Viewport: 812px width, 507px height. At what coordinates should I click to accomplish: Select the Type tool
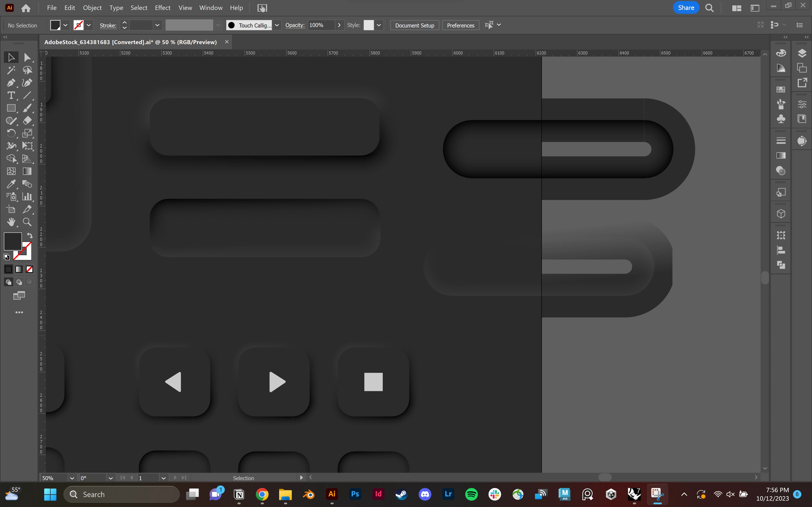pyautogui.click(x=11, y=95)
